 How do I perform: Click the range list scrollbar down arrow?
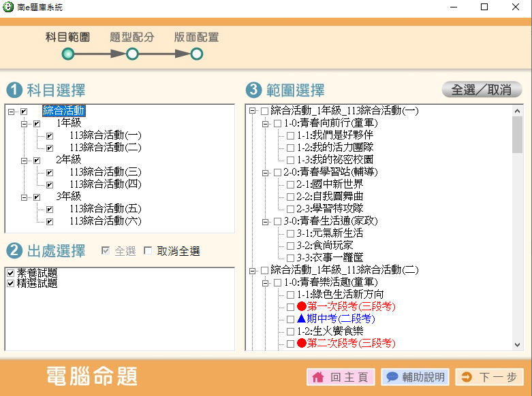[517, 346]
